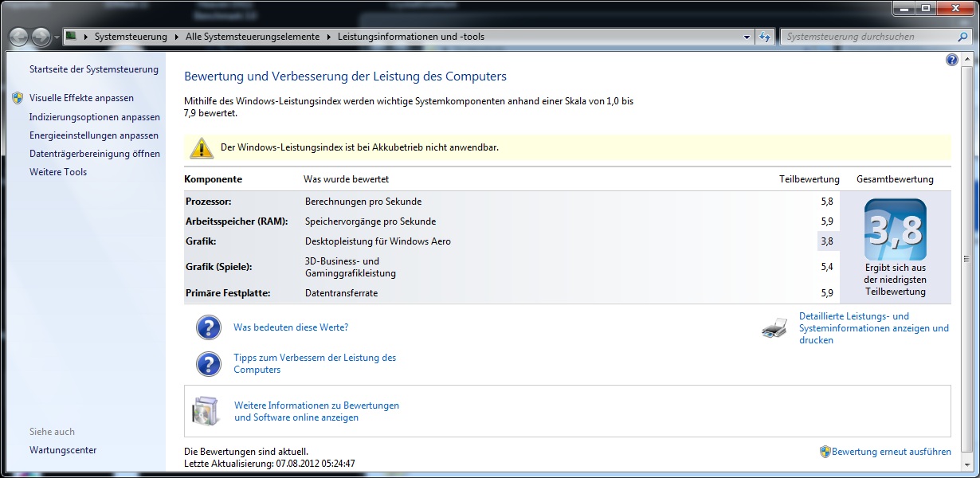Click question icon beside Tipps zum Verbessern
Screen dimensions: 980x478
[208, 363]
